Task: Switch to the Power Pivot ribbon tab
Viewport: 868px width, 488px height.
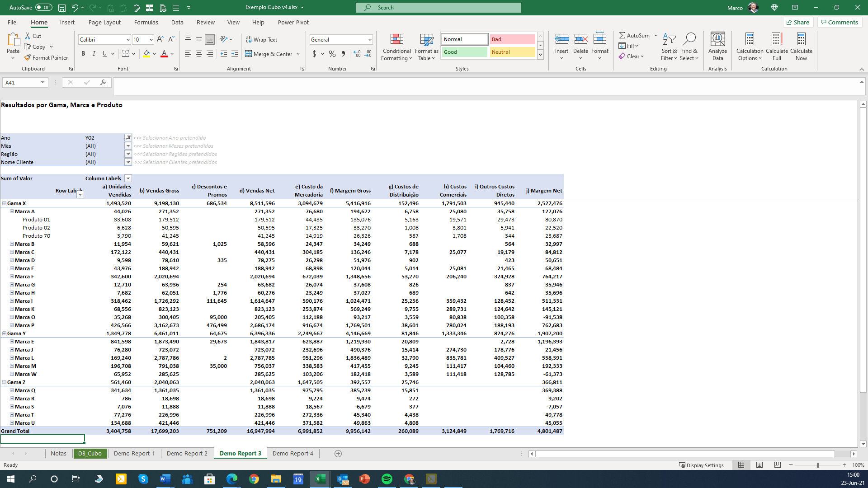Action: (x=293, y=22)
